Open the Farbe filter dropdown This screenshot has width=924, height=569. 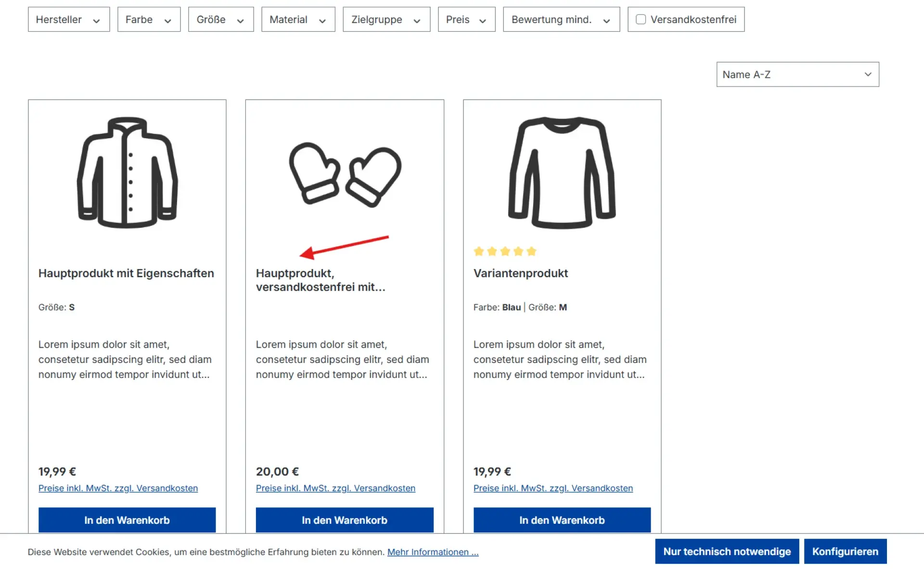(x=149, y=19)
